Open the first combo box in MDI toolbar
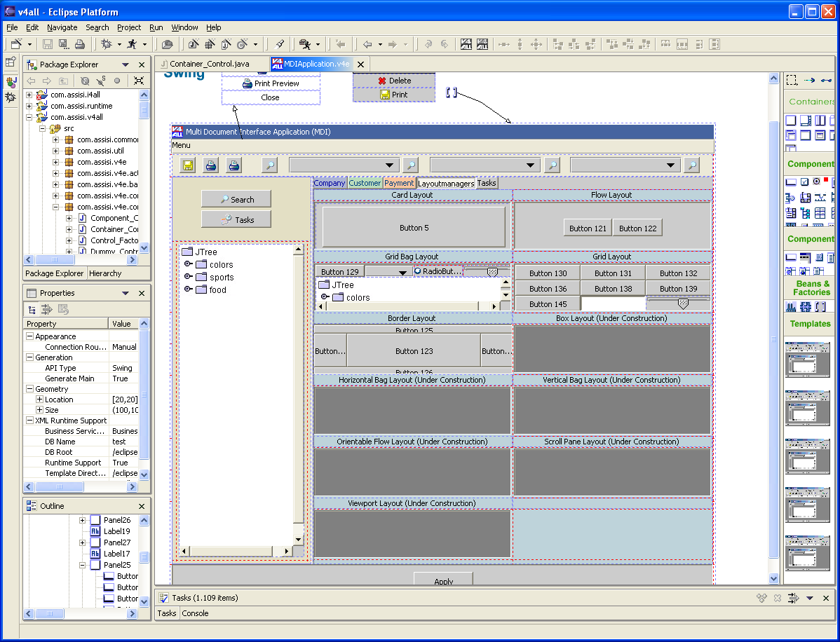 coord(390,165)
